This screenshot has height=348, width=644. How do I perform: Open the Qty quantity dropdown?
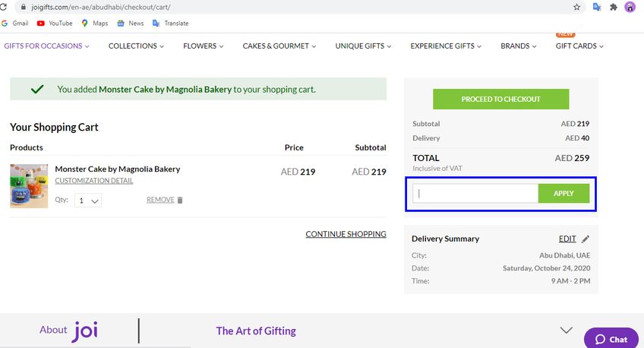pyautogui.click(x=88, y=201)
